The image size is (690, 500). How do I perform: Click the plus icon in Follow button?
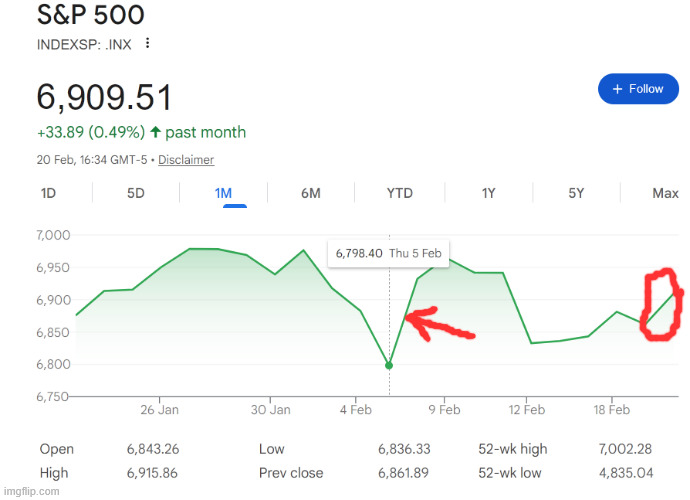[617, 89]
